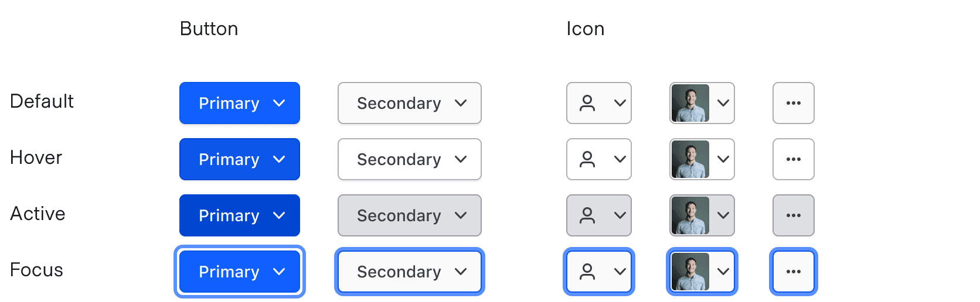Expand the Hover row Secondary dropdown
Image resolution: width=980 pixels, height=302 pixels.
click(x=409, y=159)
